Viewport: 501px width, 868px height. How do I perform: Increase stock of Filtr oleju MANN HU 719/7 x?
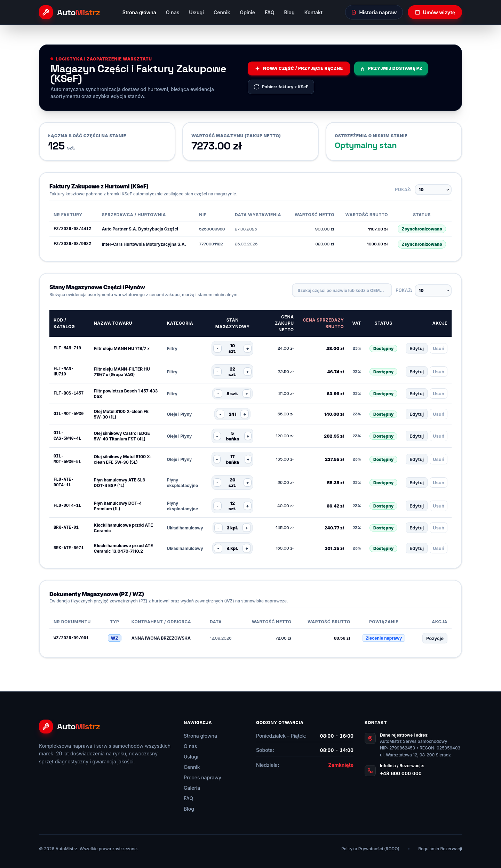[247, 349]
